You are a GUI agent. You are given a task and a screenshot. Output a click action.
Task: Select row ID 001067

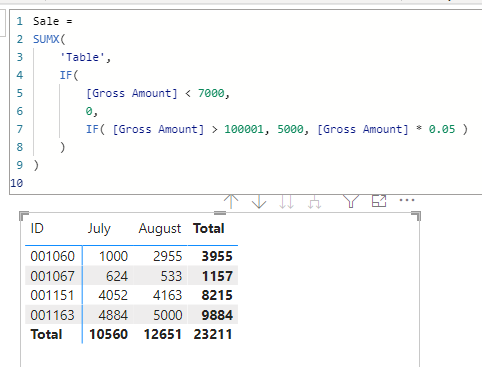(x=53, y=276)
